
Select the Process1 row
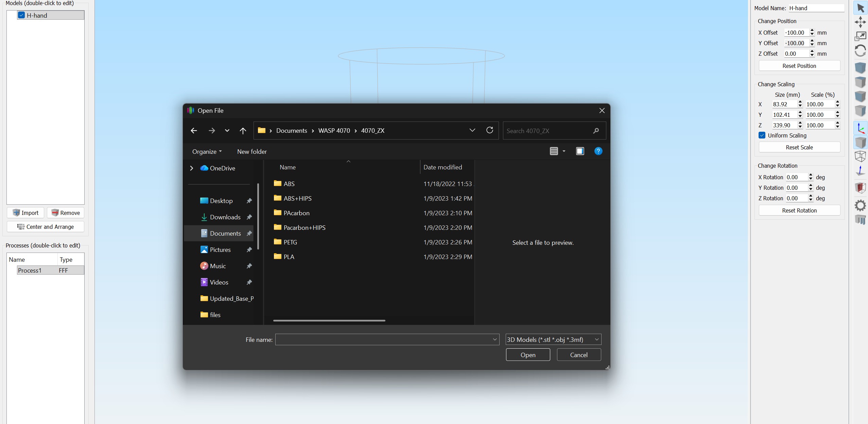[50, 270]
